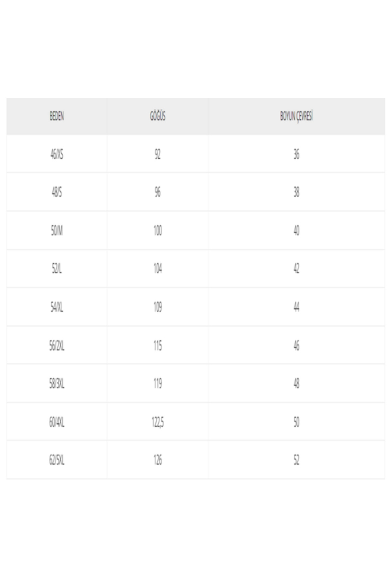This screenshot has width=392, height=588.
Task: Click the 54/XL size row label
Action: click(x=57, y=307)
